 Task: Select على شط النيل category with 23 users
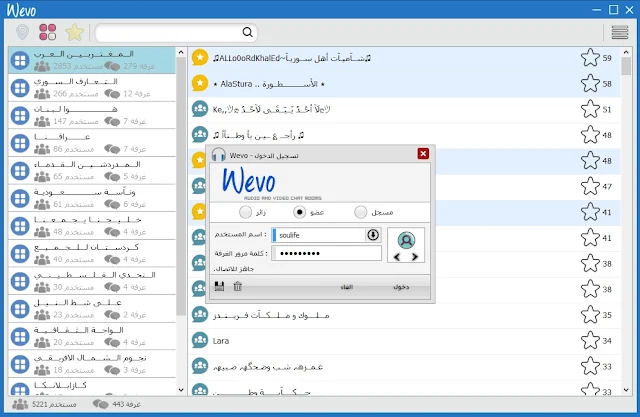tap(92, 309)
